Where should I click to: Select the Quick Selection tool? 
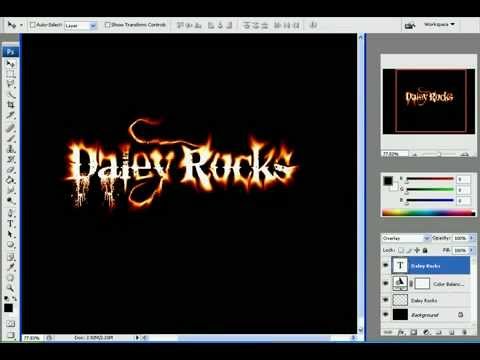tap(11, 94)
